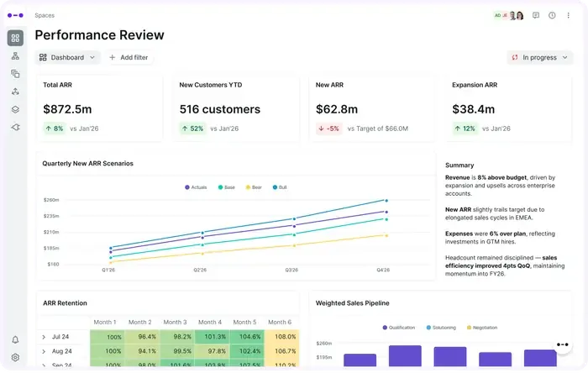Image resolution: width=588 pixels, height=373 pixels.
Task: Click the Performance Review page title
Action: tap(99, 35)
